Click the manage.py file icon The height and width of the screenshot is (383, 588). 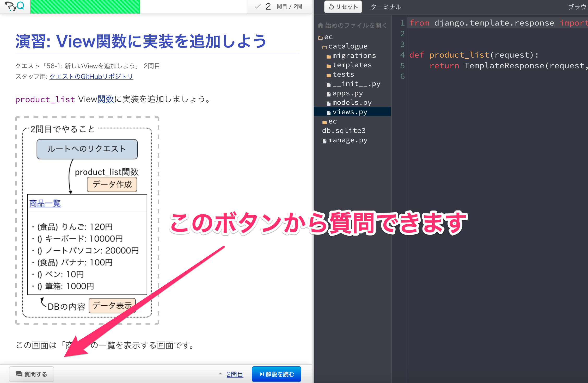coord(324,140)
